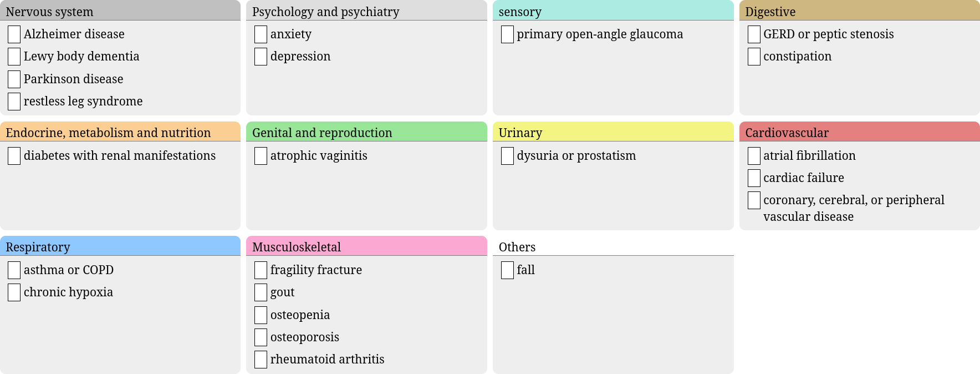This screenshot has width=980, height=374.
Task: Enable the cardiac failure option
Action: coord(753,178)
